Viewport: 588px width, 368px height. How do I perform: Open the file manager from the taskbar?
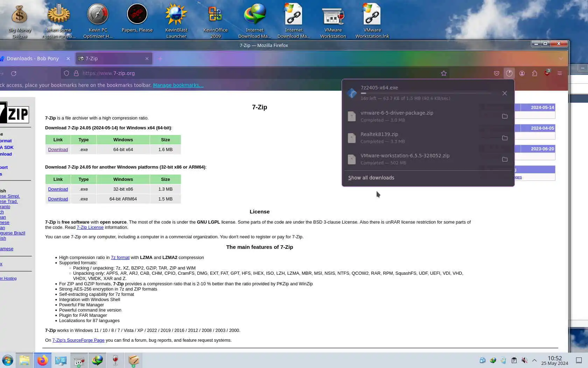[x=24, y=360]
